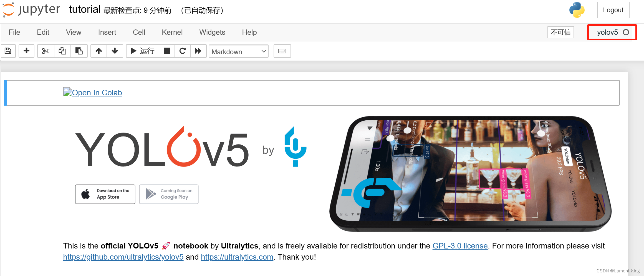Open the View menu
The height and width of the screenshot is (276, 644).
(74, 32)
